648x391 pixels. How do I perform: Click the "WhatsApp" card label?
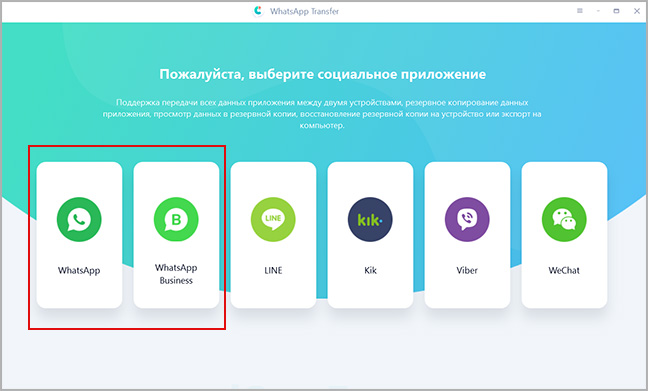pyautogui.click(x=79, y=271)
